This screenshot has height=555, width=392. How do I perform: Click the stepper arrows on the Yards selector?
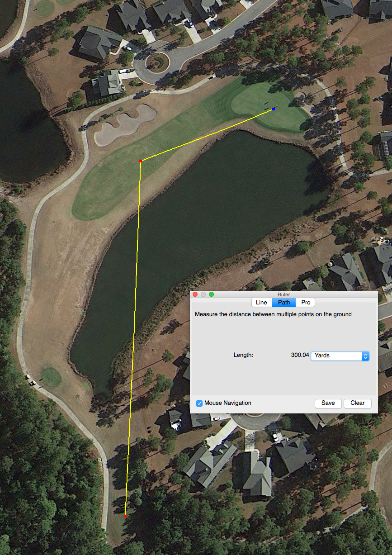pos(365,356)
